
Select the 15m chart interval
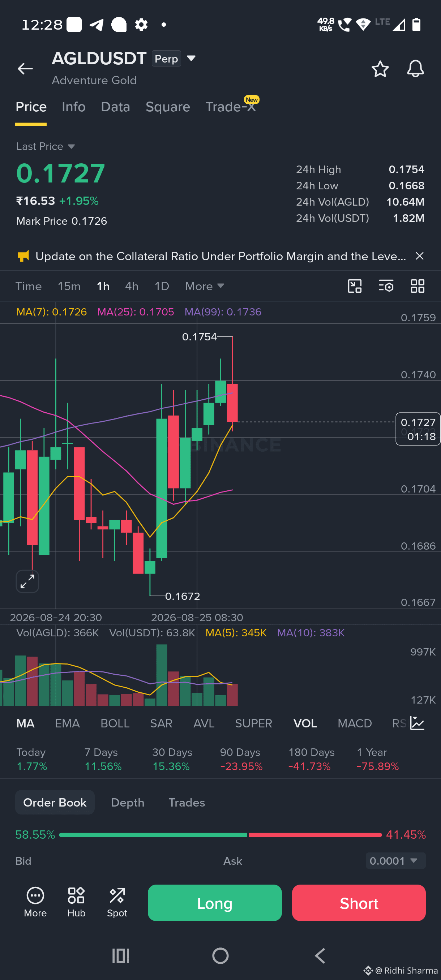click(69, 286)
